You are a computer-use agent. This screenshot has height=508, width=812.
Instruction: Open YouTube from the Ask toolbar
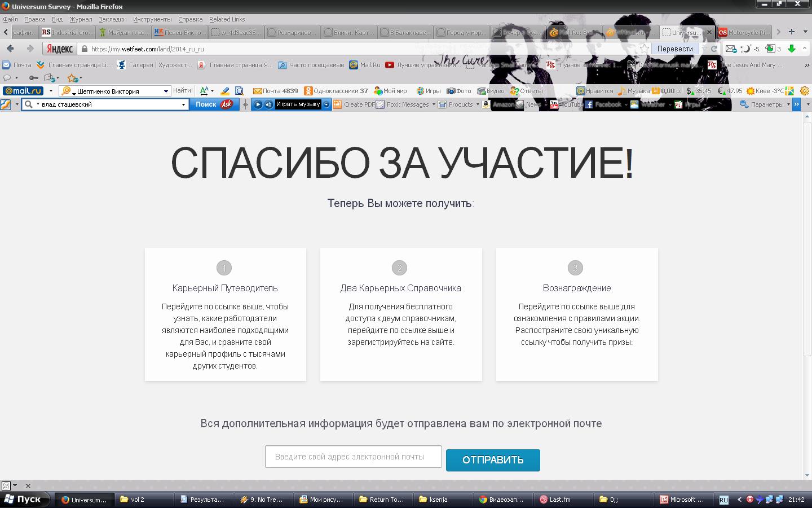(566, 104)
